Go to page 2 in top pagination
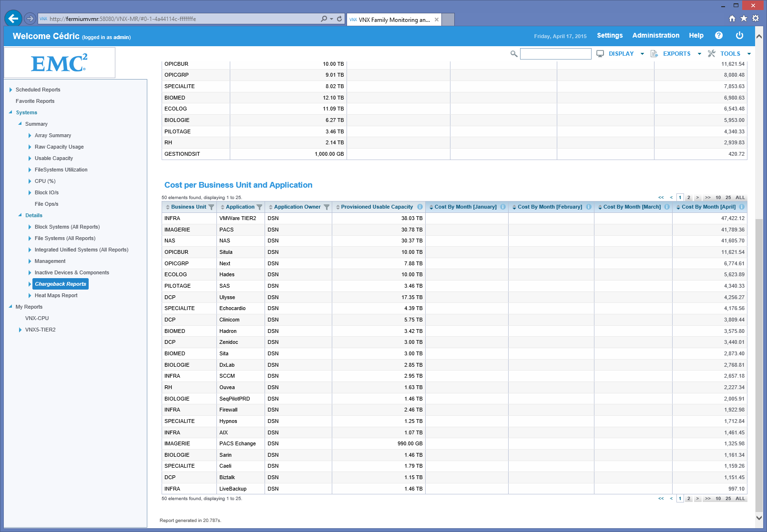The image size is (767, 532). coord(688,198)
